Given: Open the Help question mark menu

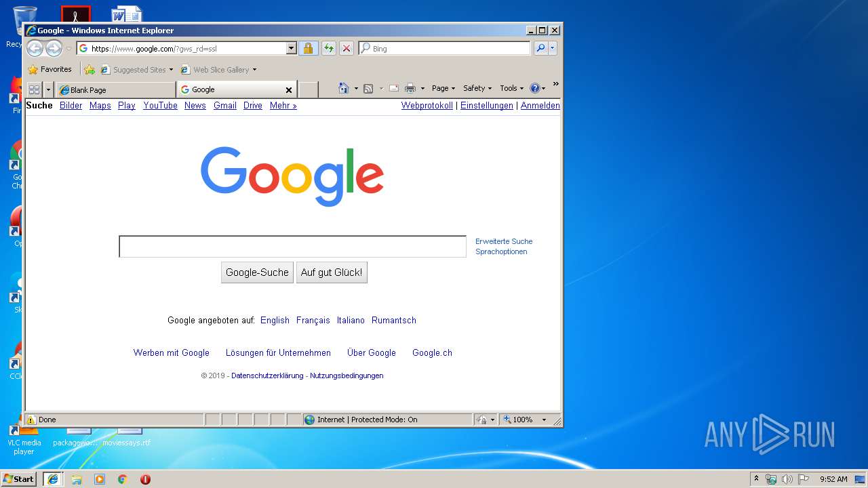Looking at the screenshot, I should point(537,88).
